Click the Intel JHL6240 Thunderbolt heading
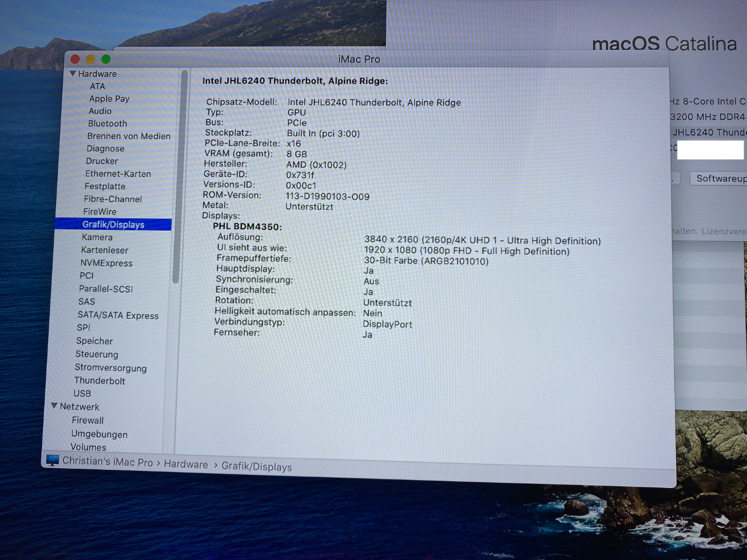The width and height of the screenshot is (747, 560). pyautogui.click(x=295, y=81)
